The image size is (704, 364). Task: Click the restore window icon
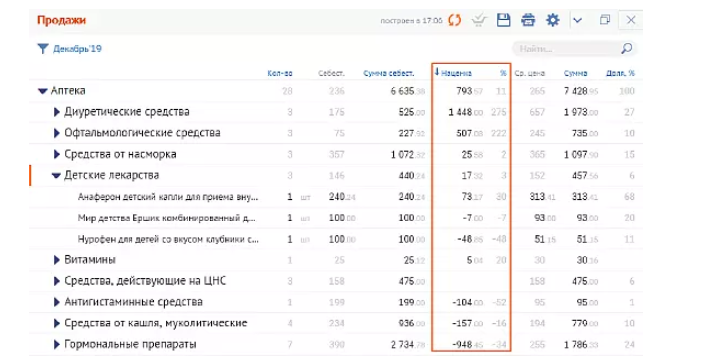pyautogui.click(x=605, y=20)
